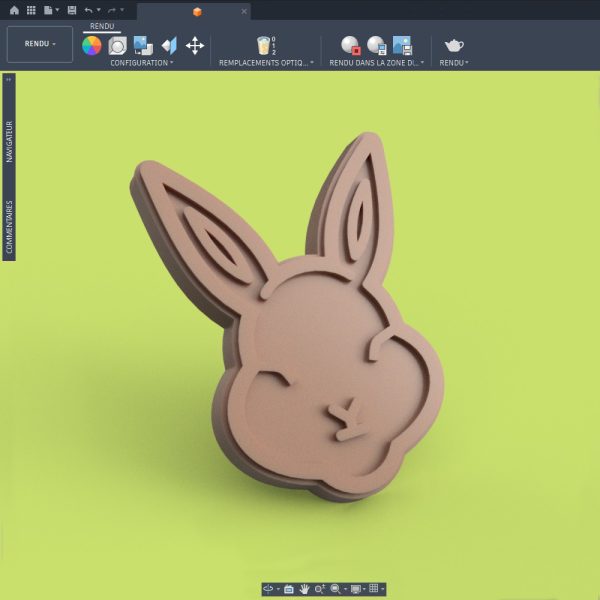Expand the REMPLACEMENTS OPTIQ... menu
Screen dimensions: 600x600
pyautogui.click(x=266, y=63)
